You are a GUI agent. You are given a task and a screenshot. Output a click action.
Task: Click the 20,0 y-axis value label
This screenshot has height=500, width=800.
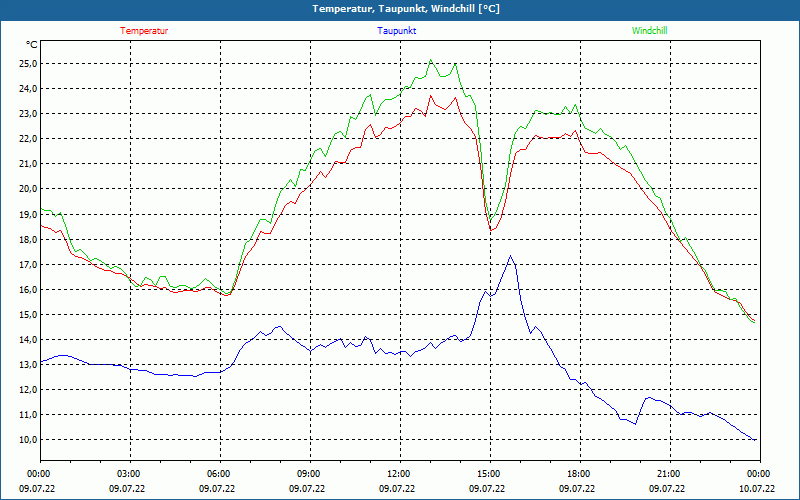(27, 188)
